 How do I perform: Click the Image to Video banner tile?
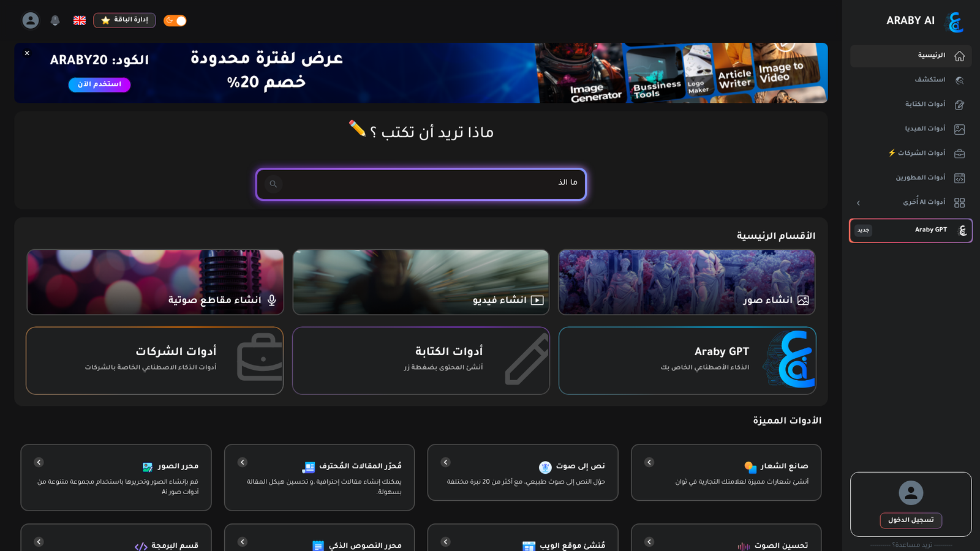[786, 66]
